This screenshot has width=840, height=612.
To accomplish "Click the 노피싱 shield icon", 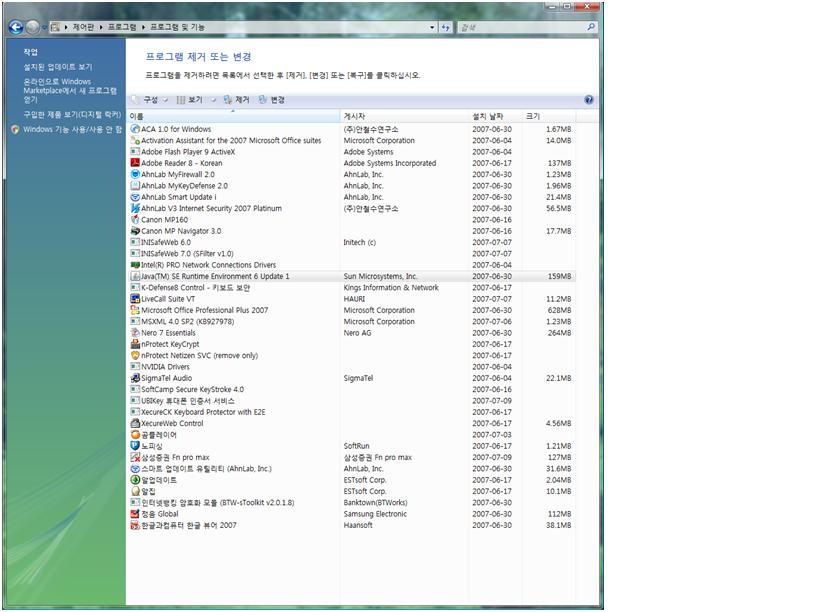I will 135,446.
